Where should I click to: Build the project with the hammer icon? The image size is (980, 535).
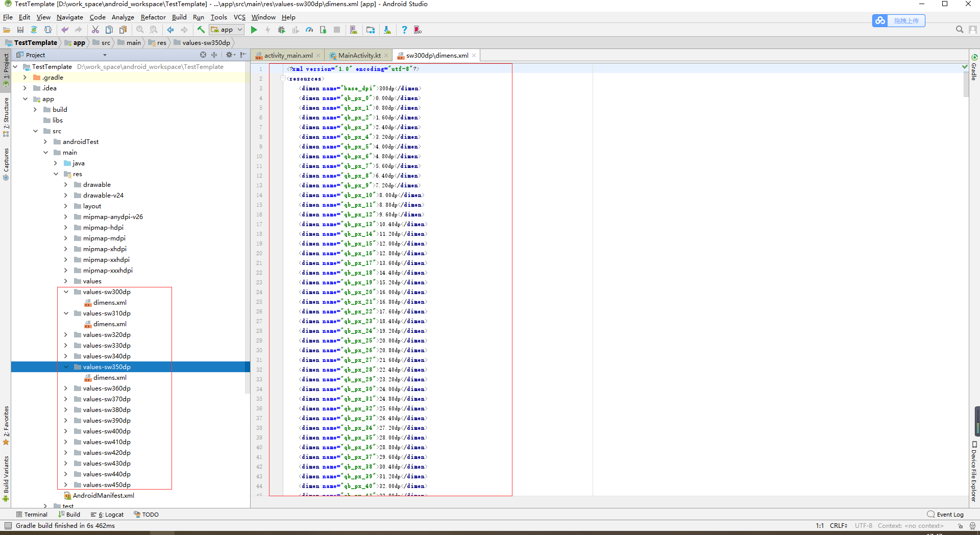pyautogui.click(x=201, y=30)
